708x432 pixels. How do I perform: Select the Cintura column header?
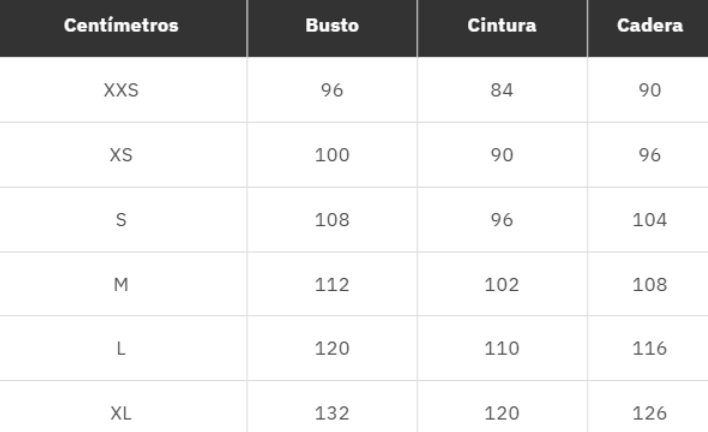[x=501, y=26]
